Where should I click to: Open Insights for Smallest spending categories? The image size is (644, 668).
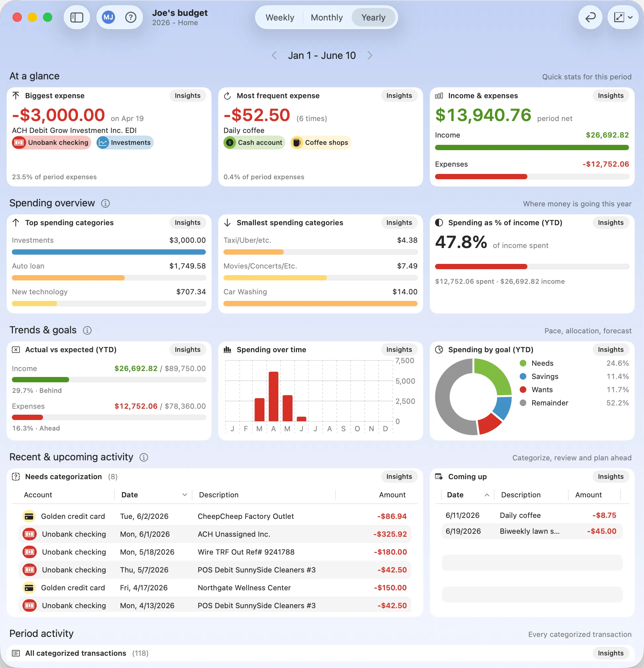tap(399, 223)
